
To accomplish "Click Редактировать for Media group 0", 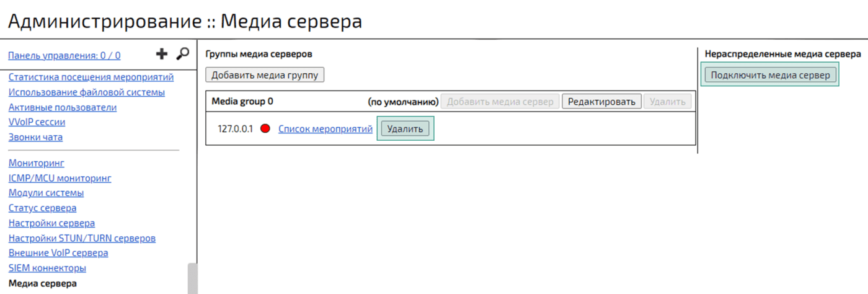I will [601, 102].
